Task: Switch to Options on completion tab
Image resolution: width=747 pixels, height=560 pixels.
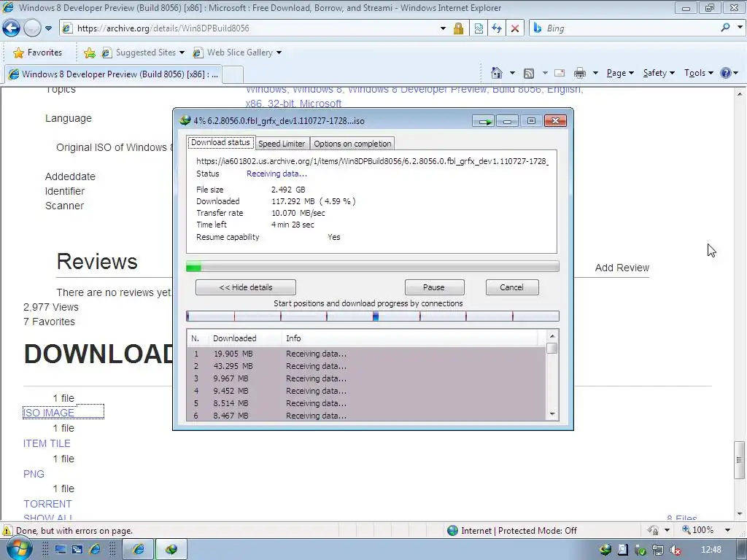Action: [352, 144]
